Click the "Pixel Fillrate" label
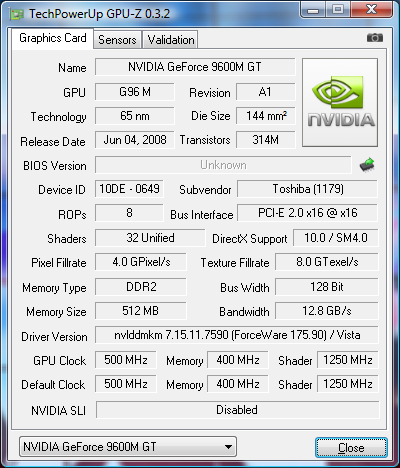The image size is (400, 468). (59, 263)
